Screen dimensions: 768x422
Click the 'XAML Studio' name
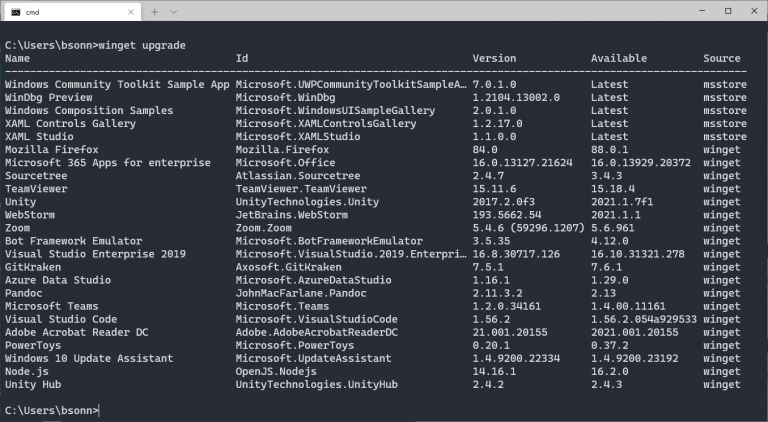coord(39,137)
